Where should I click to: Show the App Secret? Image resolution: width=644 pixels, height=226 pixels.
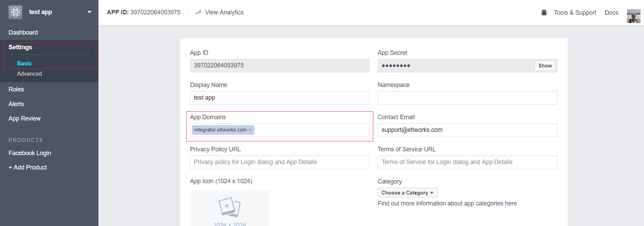(x=545, y=66)
